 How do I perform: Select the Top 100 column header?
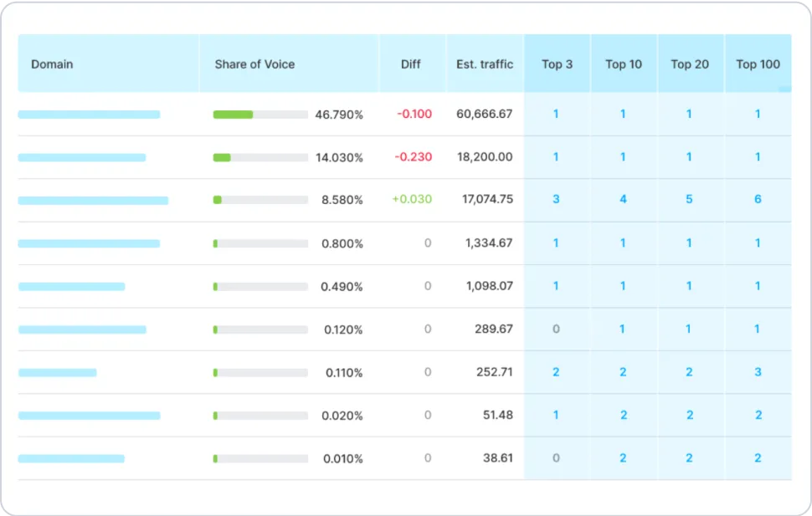pos(758,64)
